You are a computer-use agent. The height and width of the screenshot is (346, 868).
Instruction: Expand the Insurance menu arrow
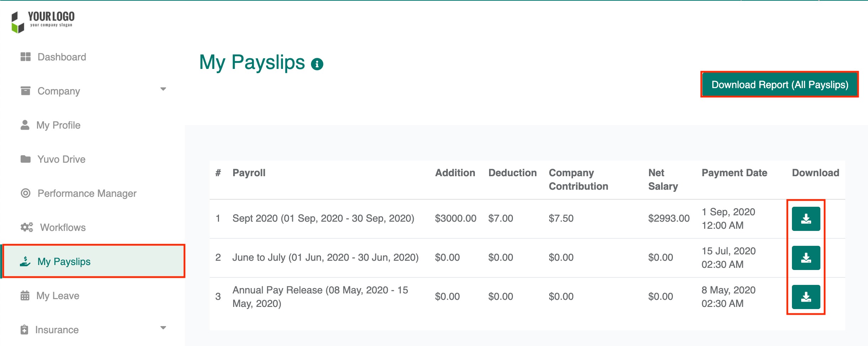click(x=163, y=328)
